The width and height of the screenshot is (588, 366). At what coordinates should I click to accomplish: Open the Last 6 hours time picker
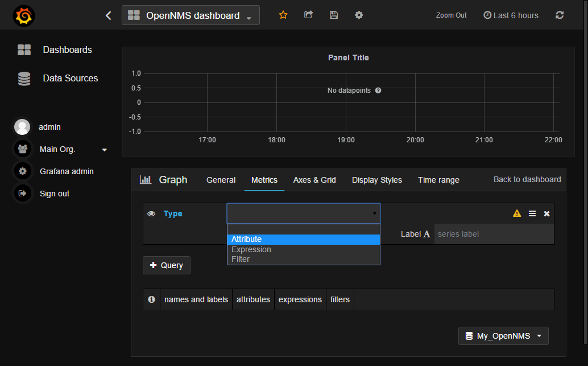click(511, 15)
